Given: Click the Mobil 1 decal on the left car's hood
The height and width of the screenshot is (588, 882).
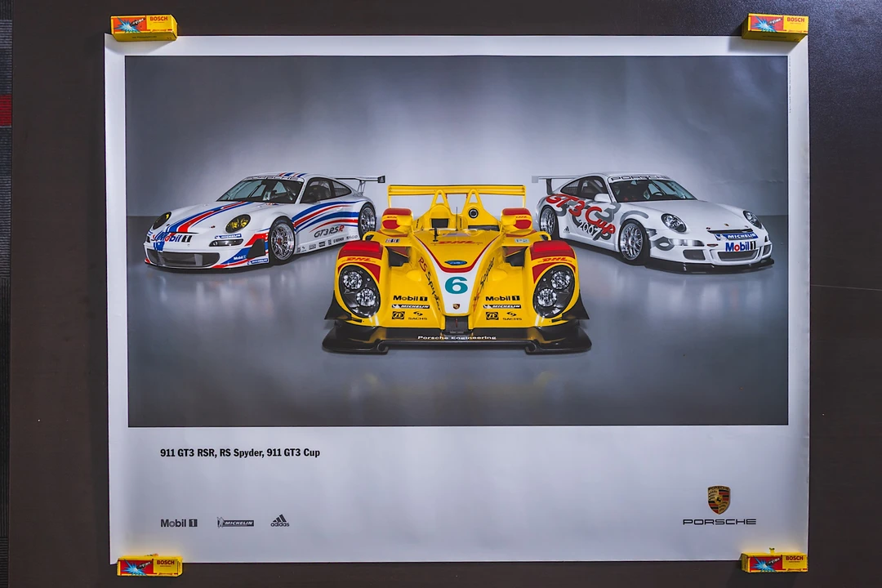Looking at the screenshot, I should (x=173, y=238).
